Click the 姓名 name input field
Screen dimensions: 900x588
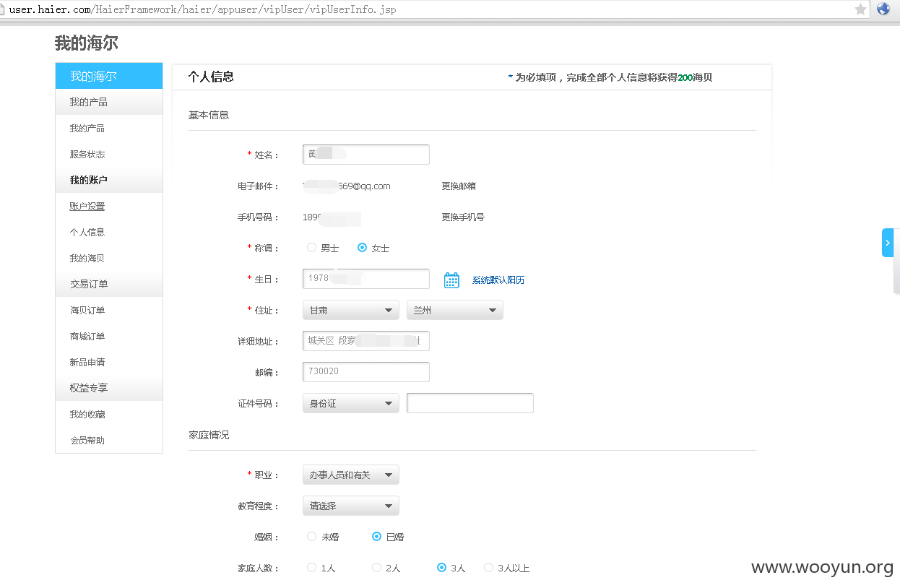pyautogui.click(x=366, y=154)
